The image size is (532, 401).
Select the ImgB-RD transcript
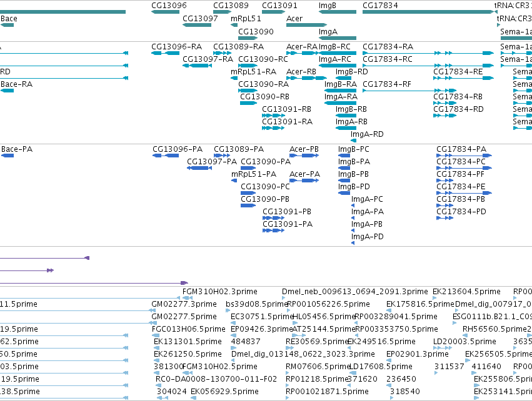coord(351,72)
